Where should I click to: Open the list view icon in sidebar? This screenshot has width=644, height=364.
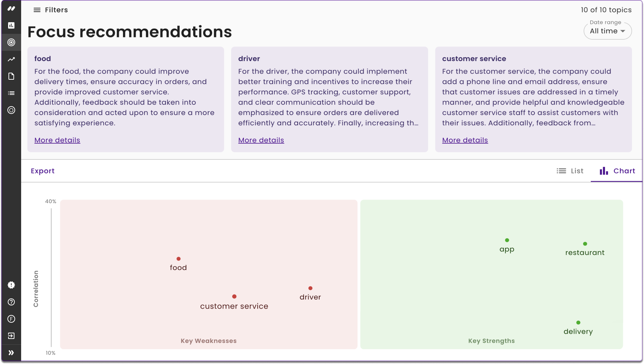click(x=11, y=93)
